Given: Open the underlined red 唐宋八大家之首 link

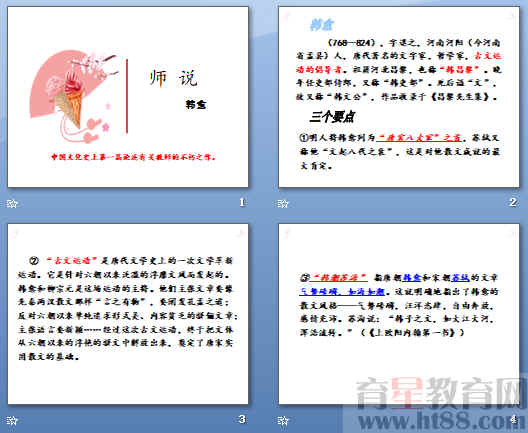Looking at the screenshot, I should [x=419, y=138].
